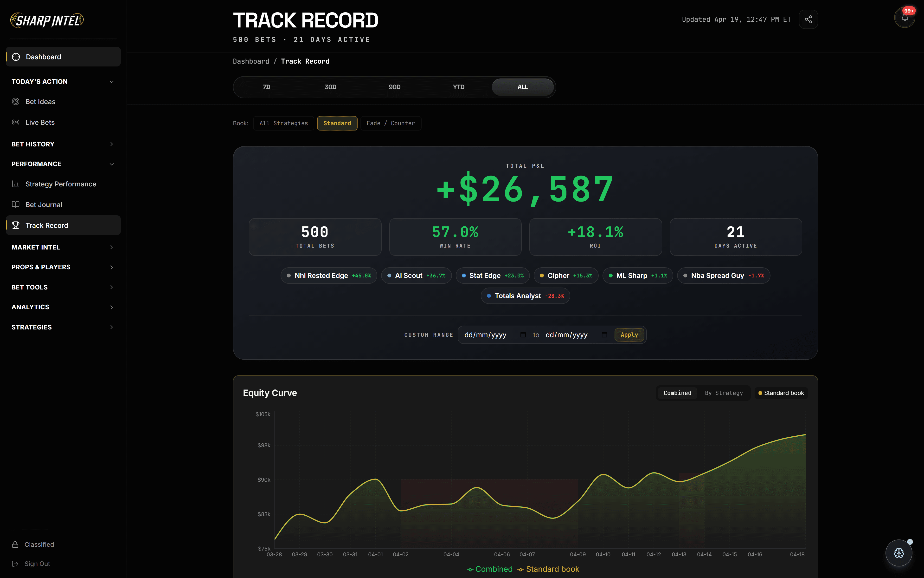Click the Nba Spread Guy strategy chip
The image size is (924, 578).
724,276
